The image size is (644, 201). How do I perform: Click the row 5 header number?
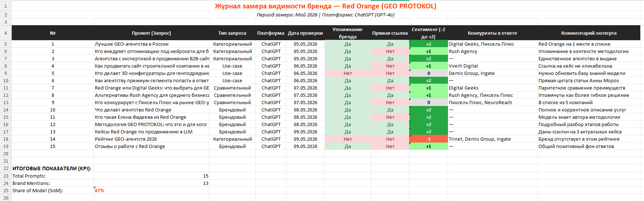pyautogui.click(x=5, y=44)
